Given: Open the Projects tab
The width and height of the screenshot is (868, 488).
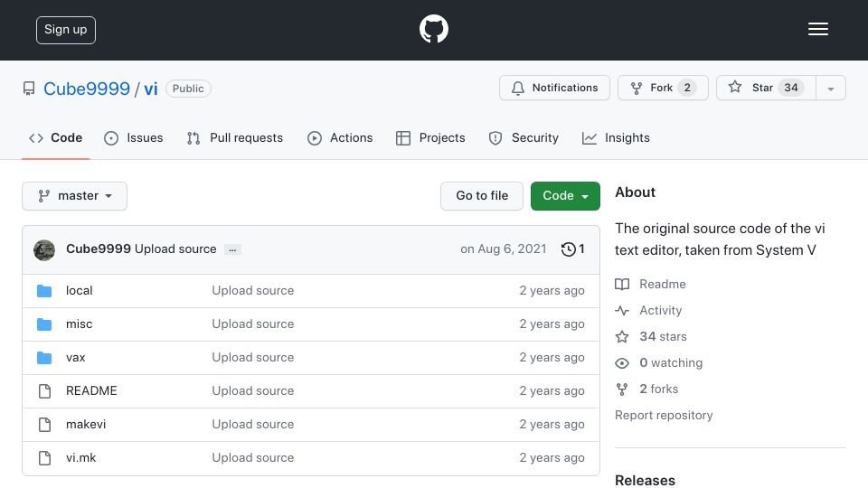Looking at the screenshot, I should pos(430,137).
